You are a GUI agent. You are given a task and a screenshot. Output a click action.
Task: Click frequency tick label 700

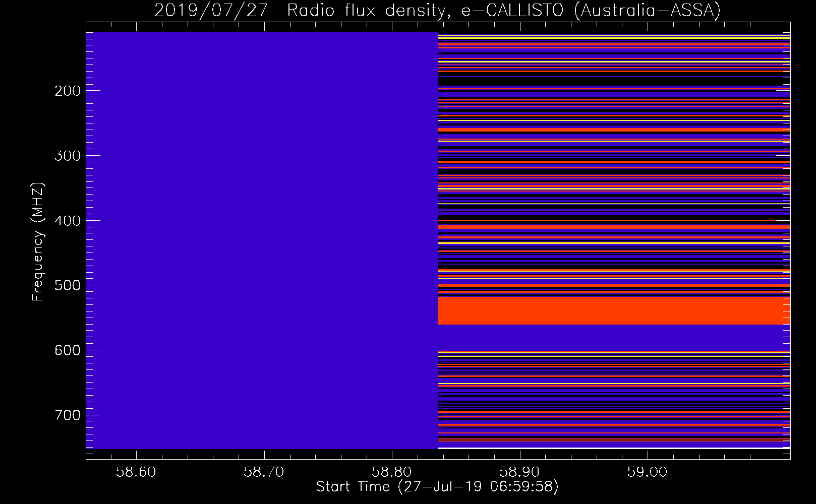click(x=68, y=415)
